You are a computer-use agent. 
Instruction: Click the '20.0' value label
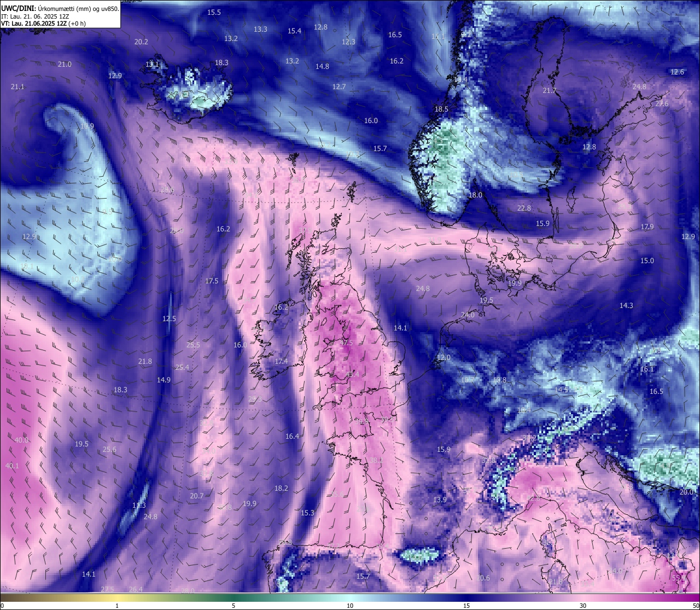(x=686, y=492)
